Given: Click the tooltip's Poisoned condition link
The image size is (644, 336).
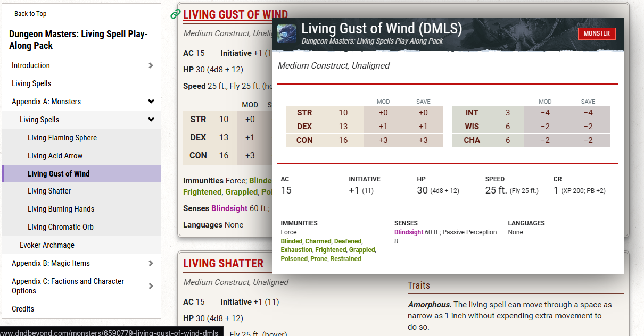Looking at the screenshot, I should (294, 259).
